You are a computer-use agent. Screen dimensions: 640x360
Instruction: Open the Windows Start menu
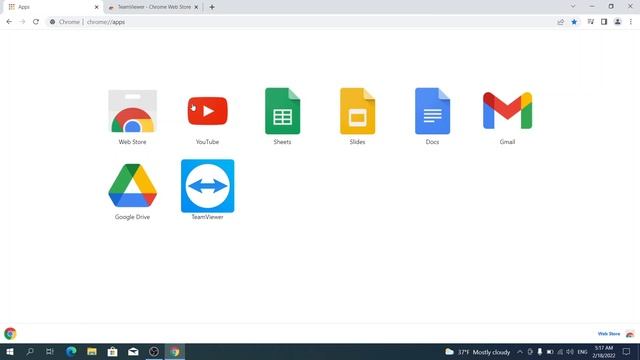click(10, 352)
